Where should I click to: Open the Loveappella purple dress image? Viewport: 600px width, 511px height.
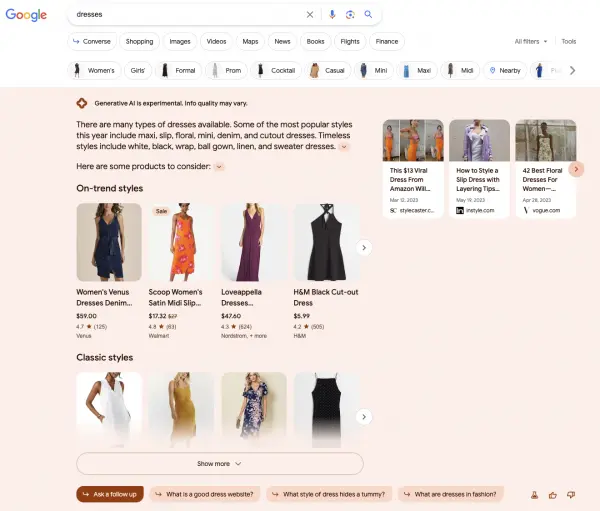254,242
